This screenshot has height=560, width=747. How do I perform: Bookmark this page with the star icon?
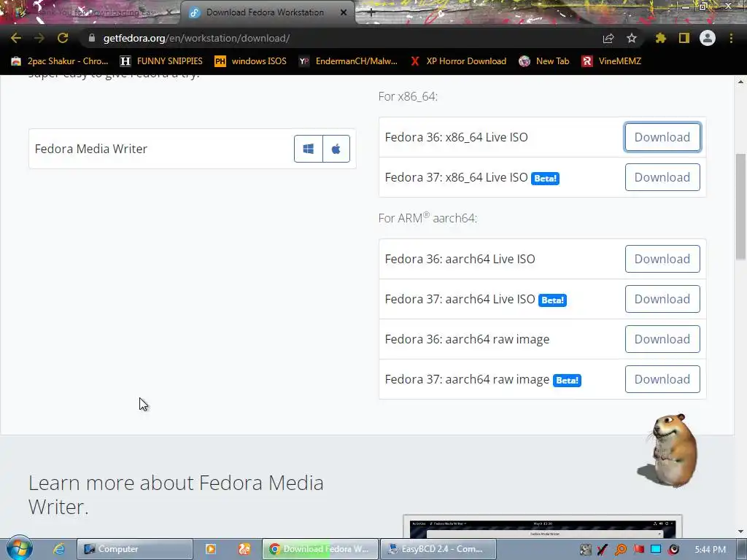coord(632,38)
